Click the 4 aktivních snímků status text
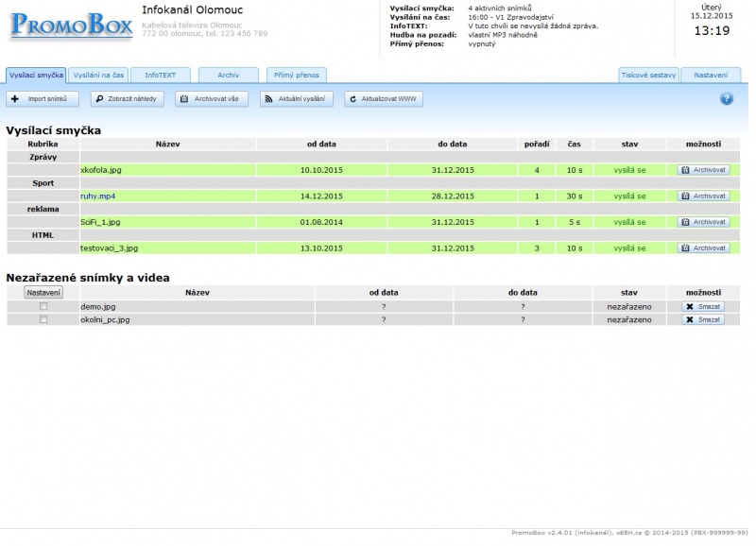756x546 pixels. [x=500, y=9]
